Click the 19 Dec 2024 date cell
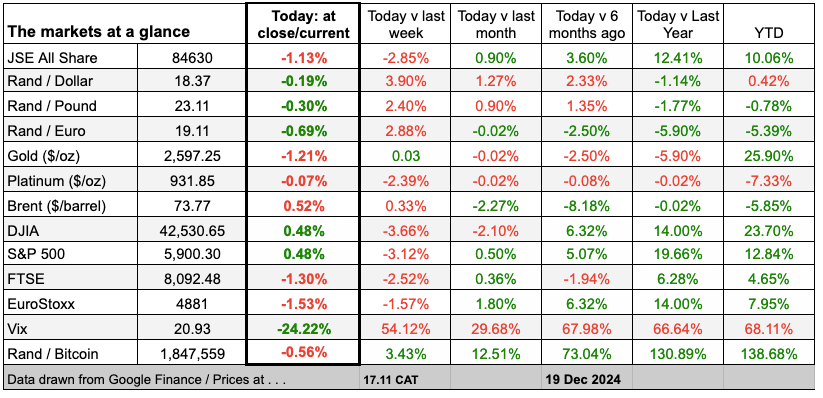This screenshot has height=398, width=823. (583, 379)
